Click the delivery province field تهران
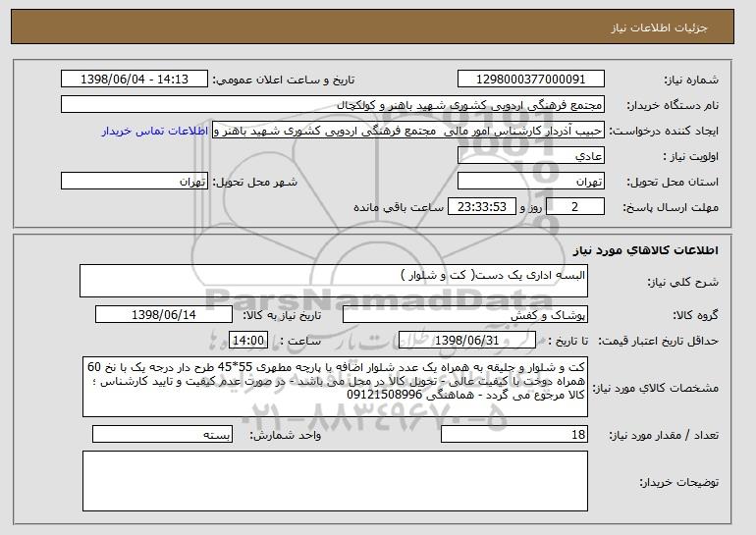Viewport: 756px width, 535px height. (x=531, y=182)
